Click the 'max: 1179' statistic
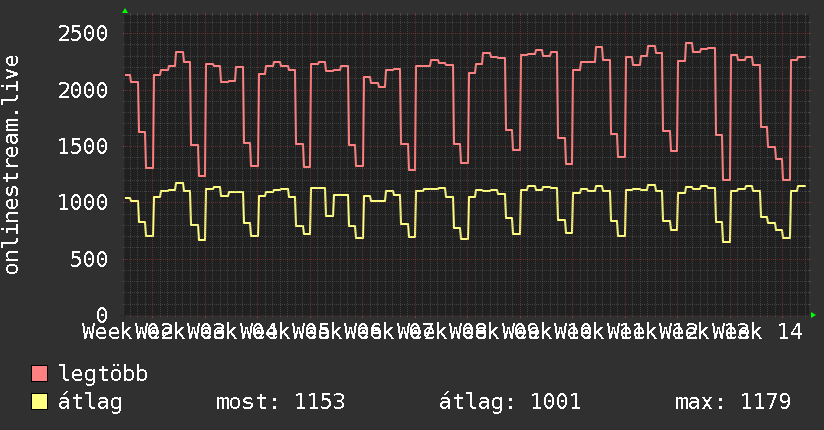 733,402
